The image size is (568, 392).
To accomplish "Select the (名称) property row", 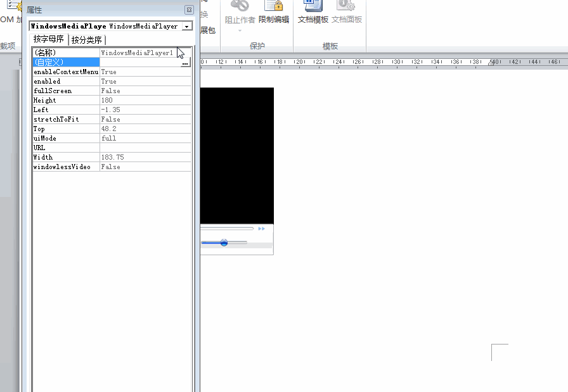I will [66, 53].
